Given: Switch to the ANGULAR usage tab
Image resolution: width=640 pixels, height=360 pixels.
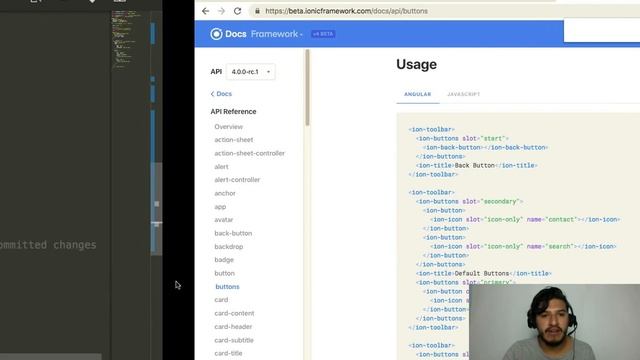Looking at the screenshot, I should [418, 94].
